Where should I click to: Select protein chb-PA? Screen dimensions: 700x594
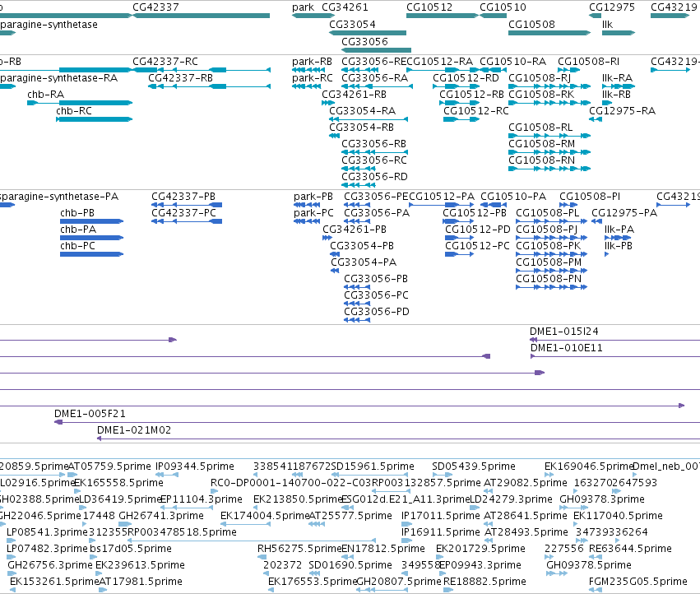point(78,230)
